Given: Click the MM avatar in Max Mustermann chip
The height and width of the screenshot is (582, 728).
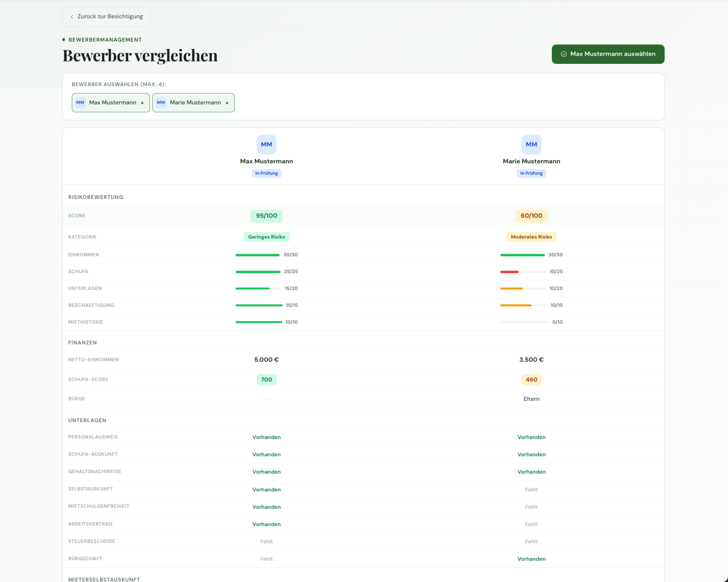Looking at the screenshot, I should click(80, 103).
